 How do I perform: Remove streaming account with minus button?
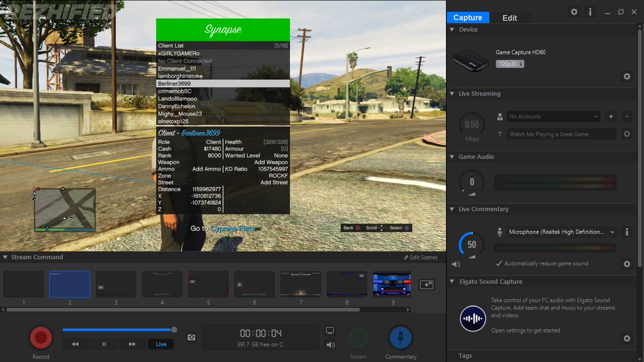coord(626,116)
